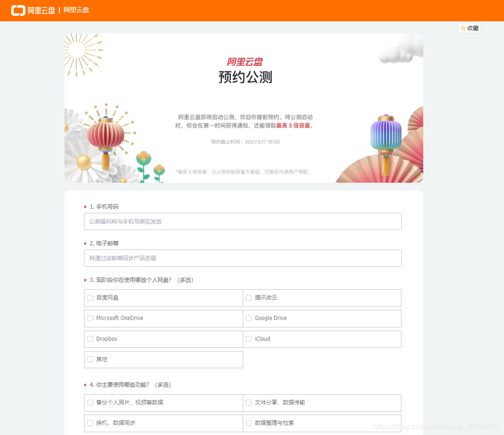The height and width of the screenshot is (435, 504).
Task: Tick the Google Drive checkbox
Action: [x=248, y=318]
